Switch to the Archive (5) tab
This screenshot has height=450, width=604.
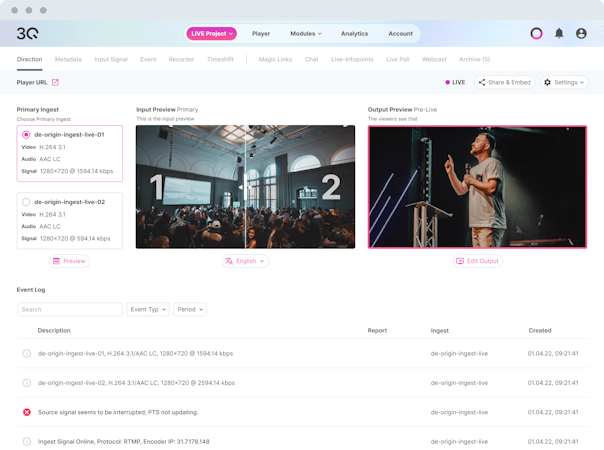pyautogui.click(x=475, y=59)
